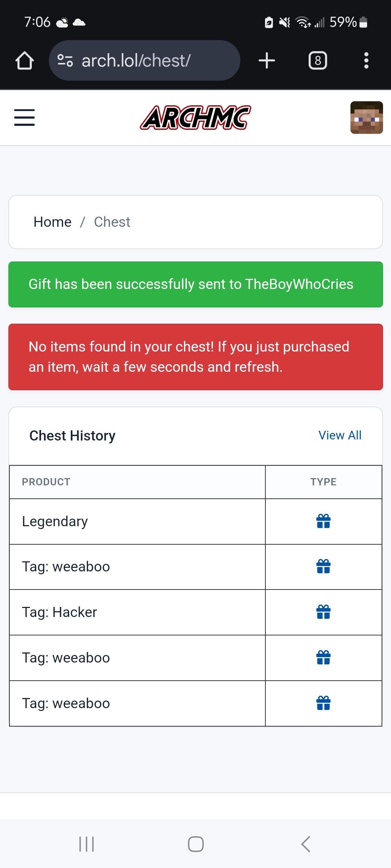Select the Legendary product row

coord(195,522)
